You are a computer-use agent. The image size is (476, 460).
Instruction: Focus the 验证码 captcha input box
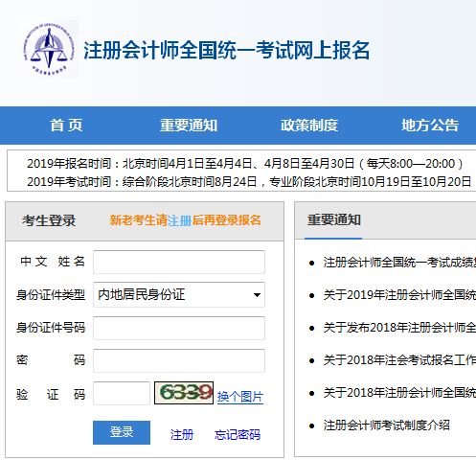[x=122, y=393]
